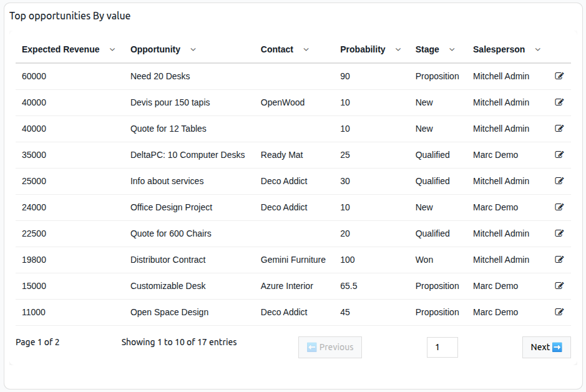This screenshot has width=586, height=392.
Task: Click edit icon for Need 20 Desks row
Action: (x=559, y=76)
